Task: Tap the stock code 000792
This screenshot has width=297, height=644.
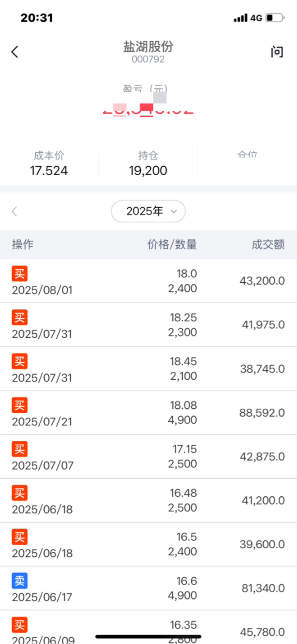Action: [148, 59]
